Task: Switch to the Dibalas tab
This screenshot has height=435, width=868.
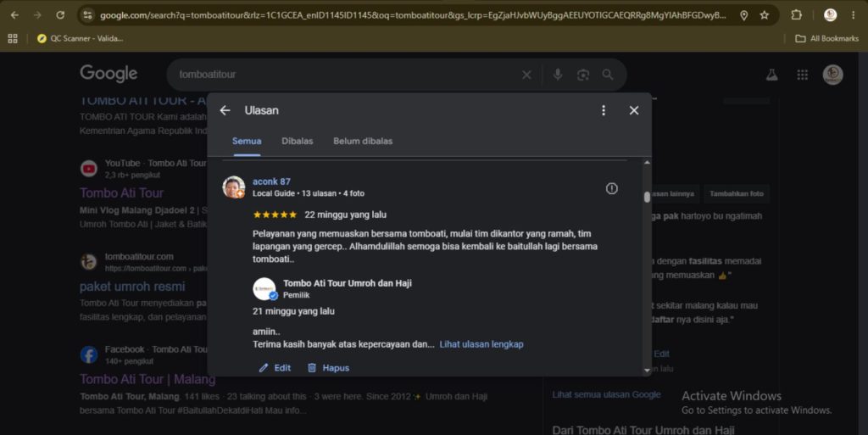Action: [298, 141]
